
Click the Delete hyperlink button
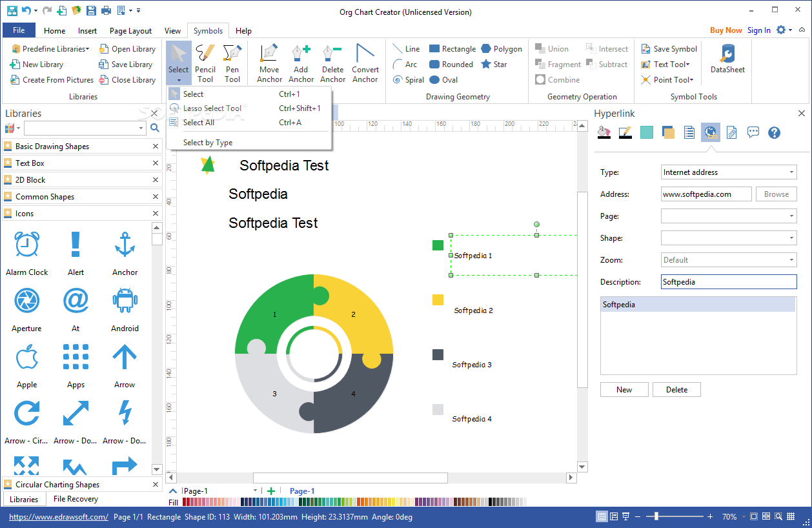676,390
